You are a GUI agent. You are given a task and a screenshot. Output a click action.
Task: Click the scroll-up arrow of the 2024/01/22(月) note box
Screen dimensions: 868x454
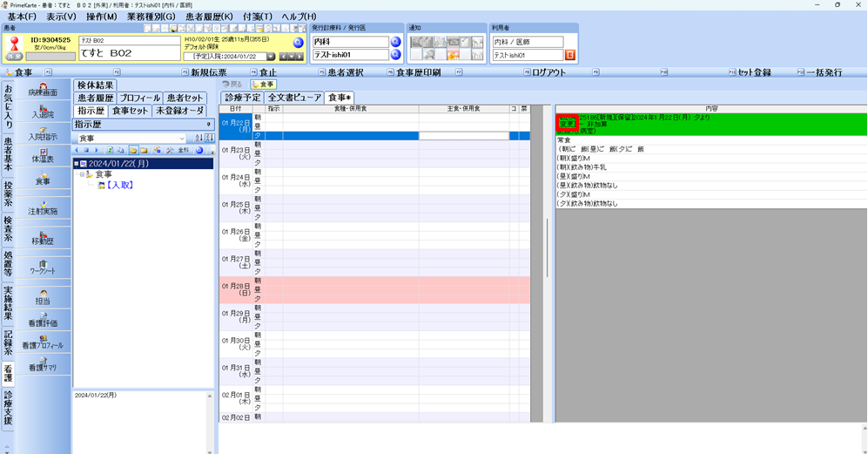(210, 396)
